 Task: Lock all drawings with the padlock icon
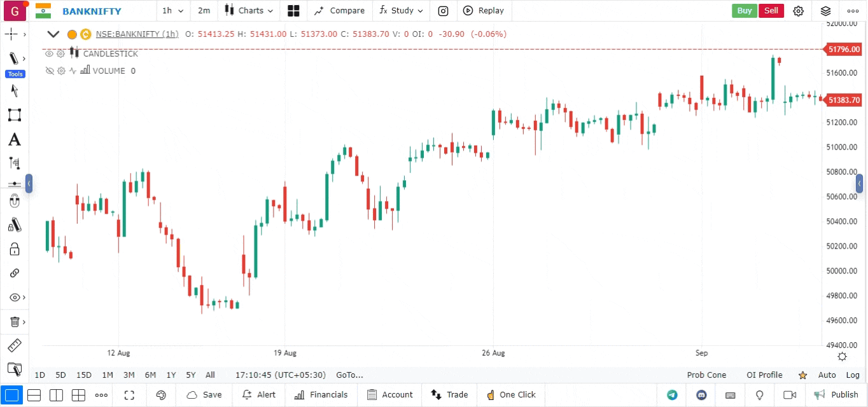(x=14, y=249)
